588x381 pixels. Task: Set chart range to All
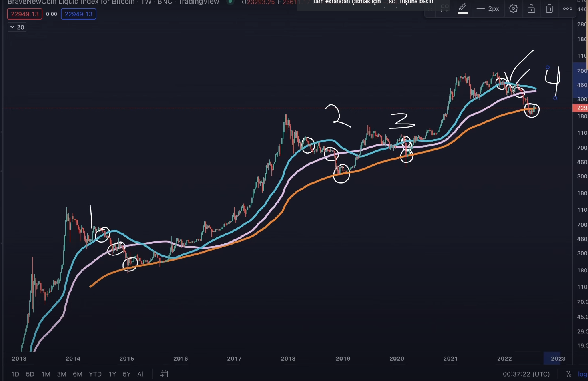click(x=141, y=374)
